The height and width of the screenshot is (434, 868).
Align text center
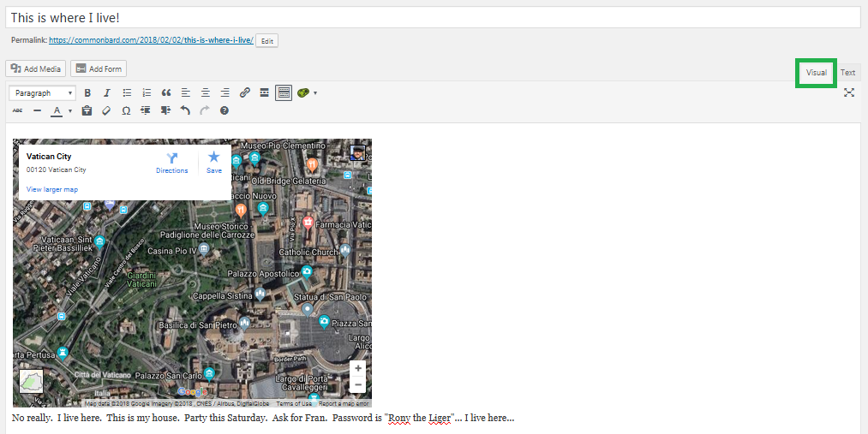206,93
